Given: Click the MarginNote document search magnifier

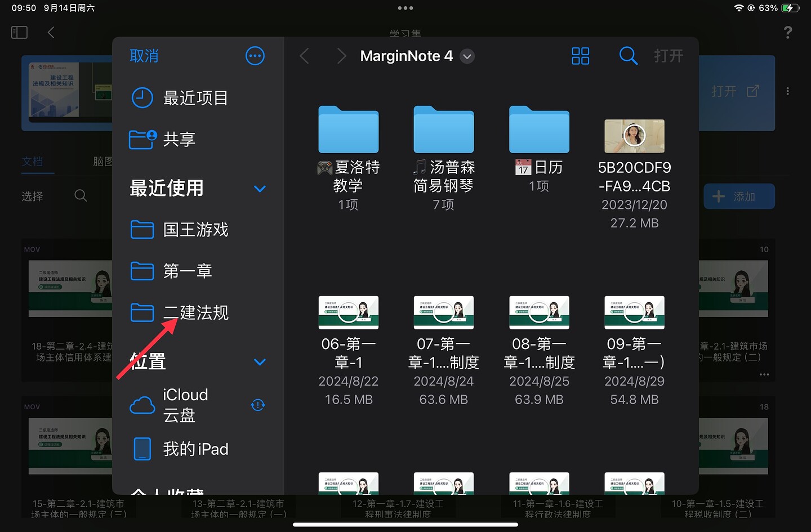Looking at the screenshot, I should click(x=81, y=196).
